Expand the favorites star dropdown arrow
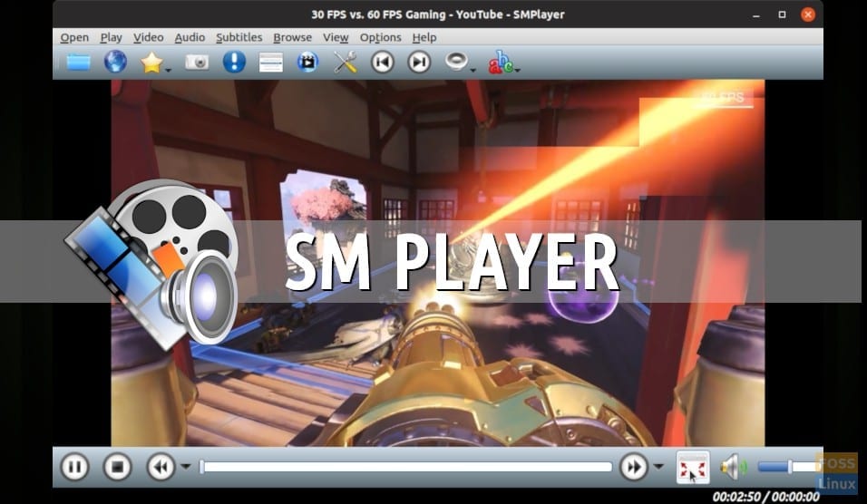 pos(168,70)
